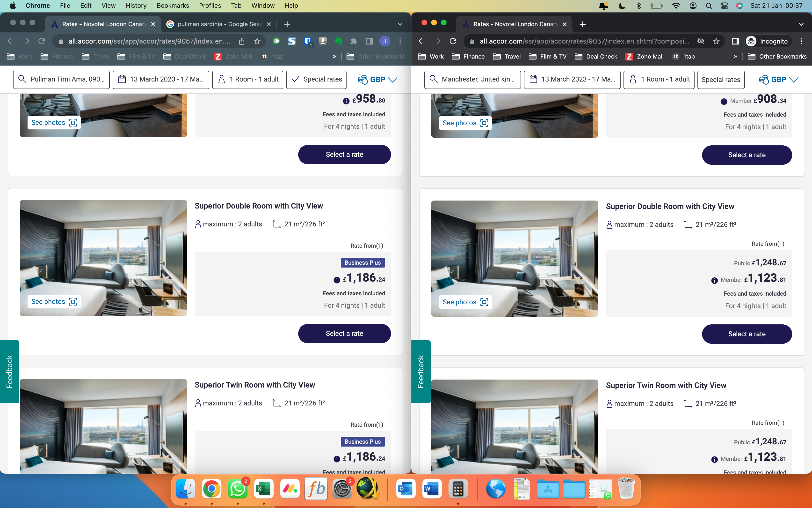Open 1tap bookmark in right window

tap(683, 56)
